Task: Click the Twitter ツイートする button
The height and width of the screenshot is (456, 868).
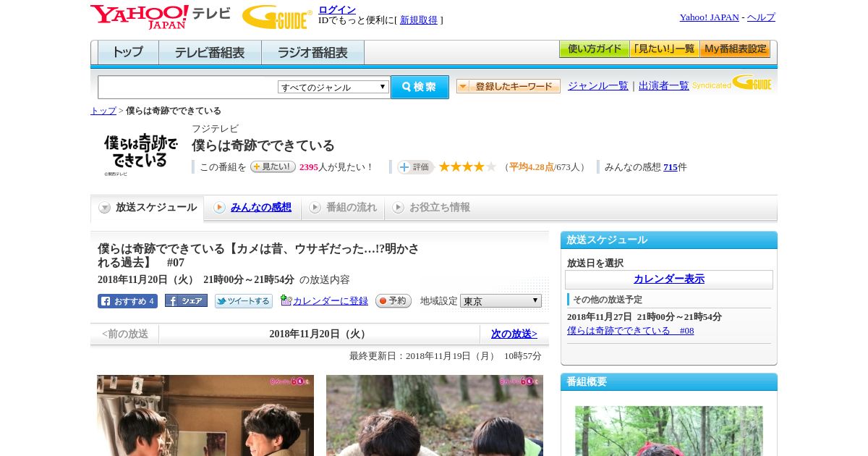Action: point(244,301)
